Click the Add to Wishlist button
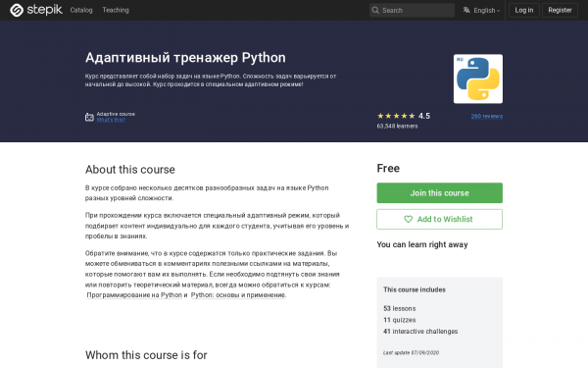This screenshot has width=588, height=368. (439, 219)
